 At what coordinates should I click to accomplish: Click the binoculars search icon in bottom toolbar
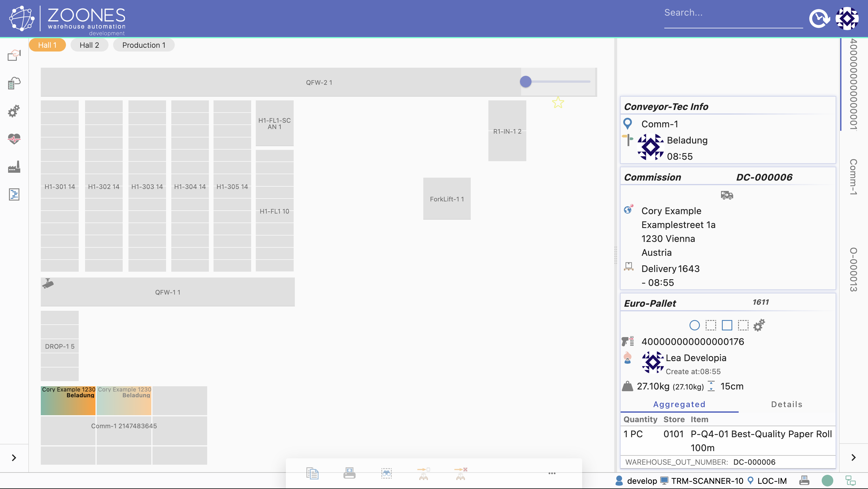(x=387, y=473)
